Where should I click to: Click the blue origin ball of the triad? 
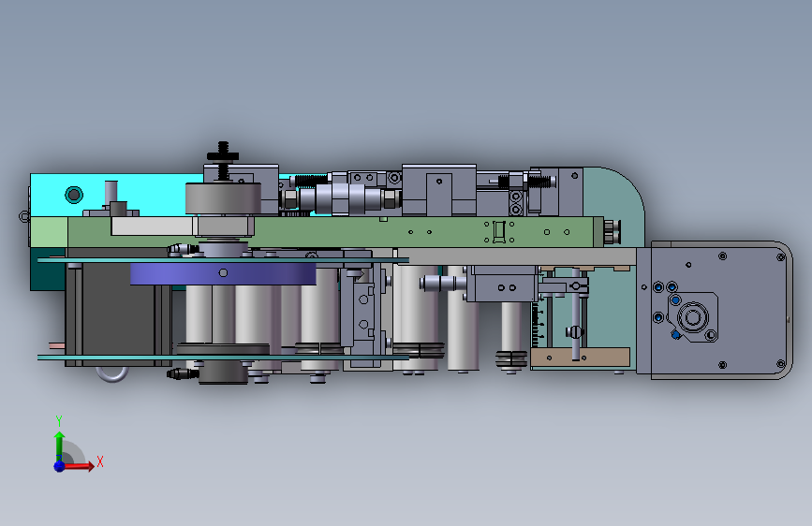coord(59,466)
